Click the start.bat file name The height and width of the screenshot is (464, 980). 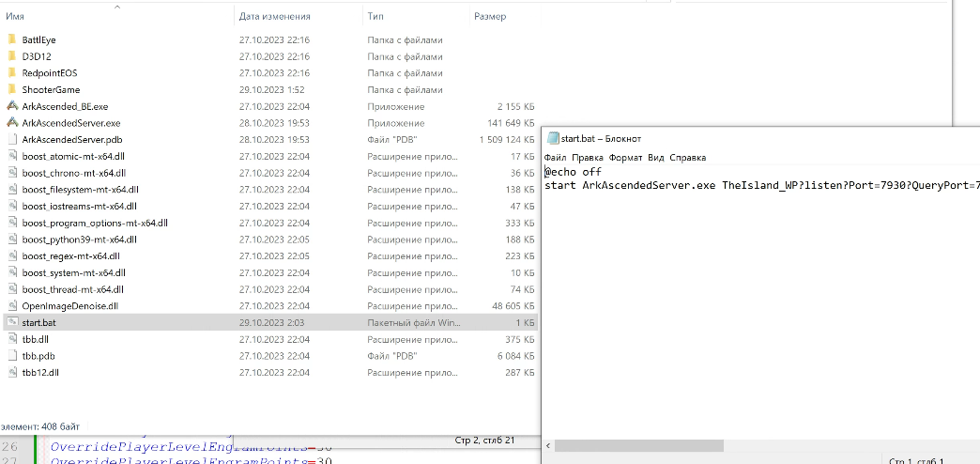39,323
